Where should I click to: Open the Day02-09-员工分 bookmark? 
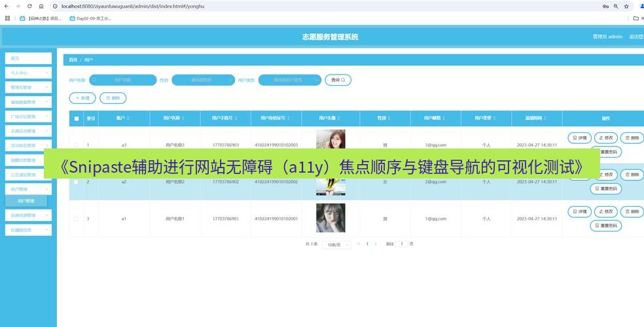click(x=90, y=18)
